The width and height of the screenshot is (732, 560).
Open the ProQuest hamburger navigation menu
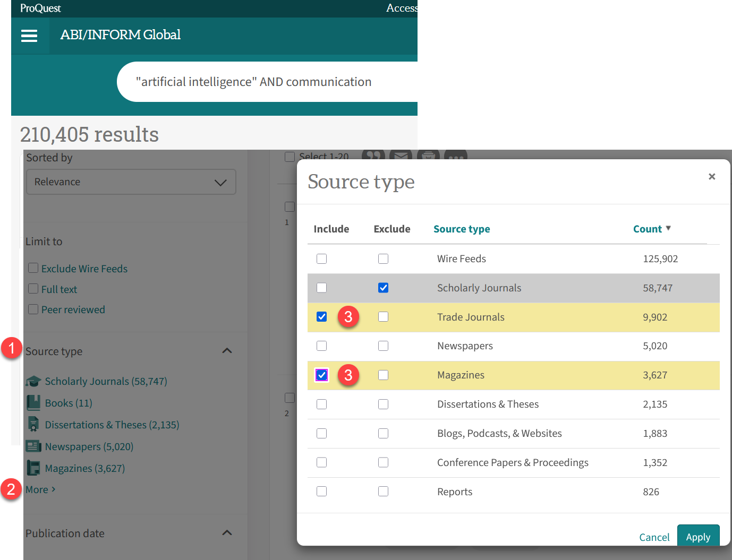29,36
